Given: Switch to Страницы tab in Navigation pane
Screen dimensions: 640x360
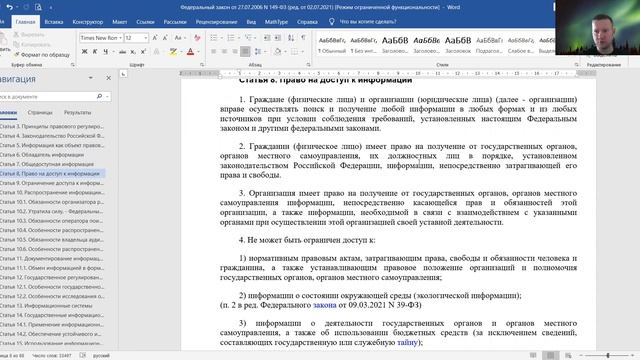Looking at the screenshot, I should click(x=40, y=112).
